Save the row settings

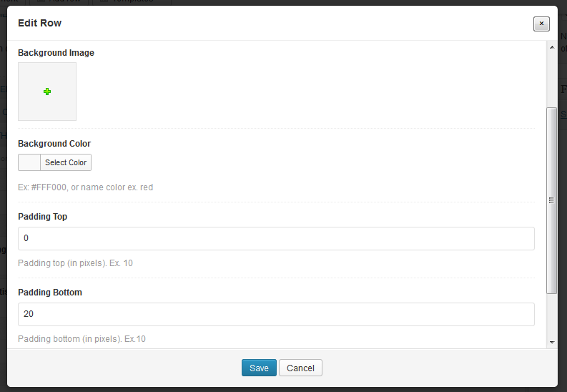pyautogui.click(x=259, y=368)
